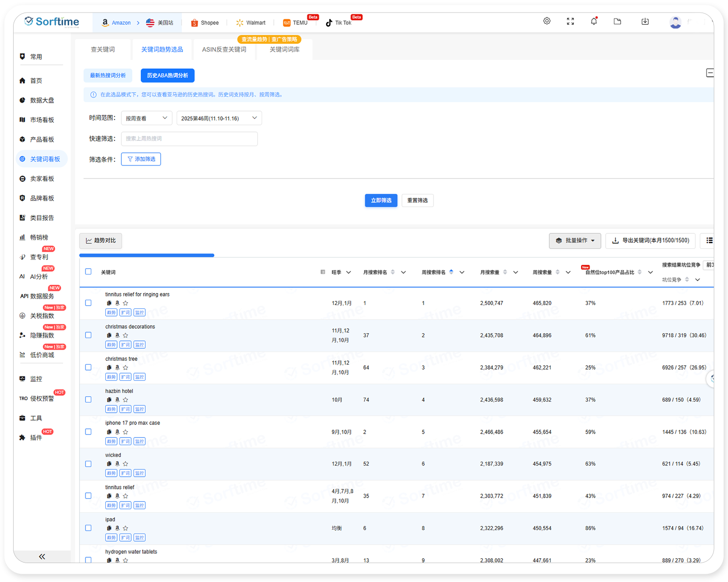Click the settings gear icon in top bar
The height and width of the screenshot is (582, 728).
(x=546, y=21)
